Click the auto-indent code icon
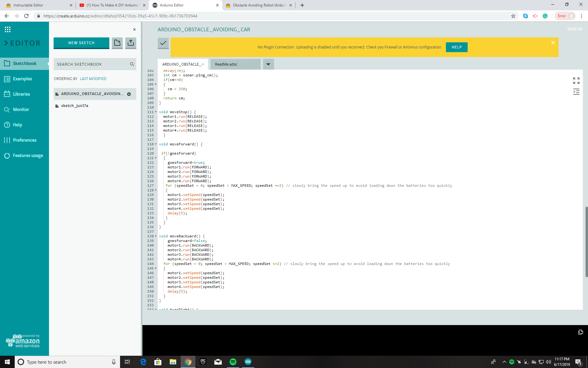Viewport: 588px width, 368px height. click(x=576, y=92)
